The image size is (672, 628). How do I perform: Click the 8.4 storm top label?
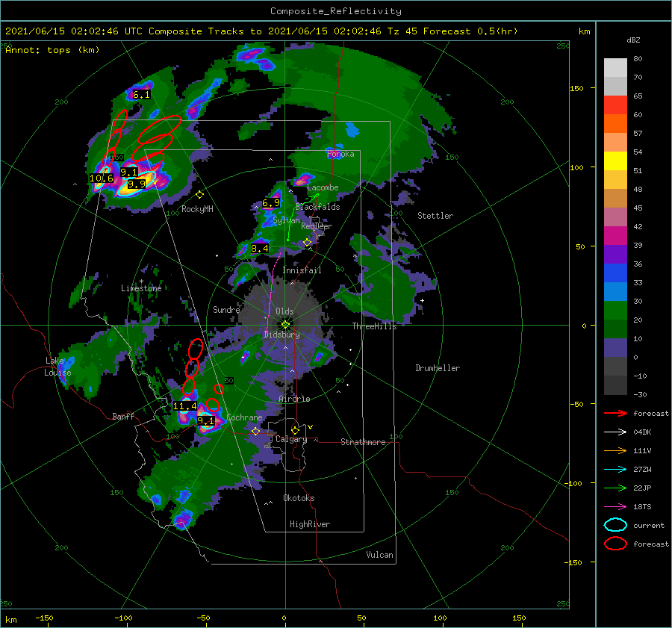coord(260,248)
